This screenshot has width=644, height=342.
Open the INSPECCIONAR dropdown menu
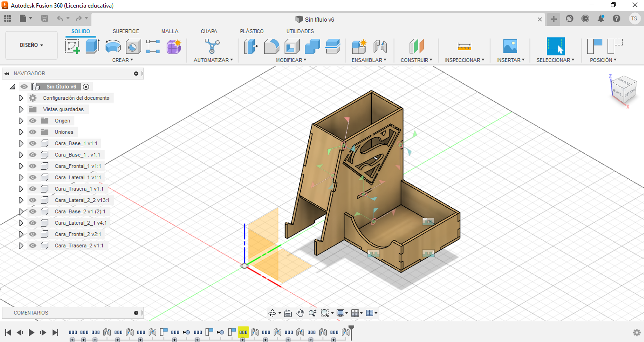(465, 60)
